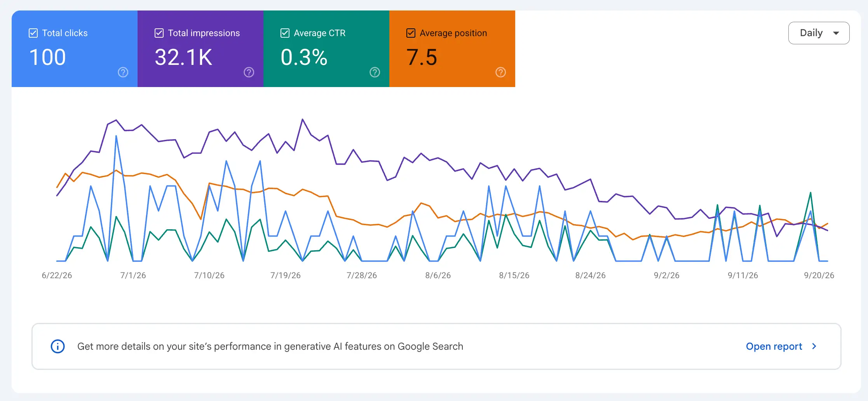
Task: Click the 9/11/26 date label on chart axis
Action: (743, 275)
